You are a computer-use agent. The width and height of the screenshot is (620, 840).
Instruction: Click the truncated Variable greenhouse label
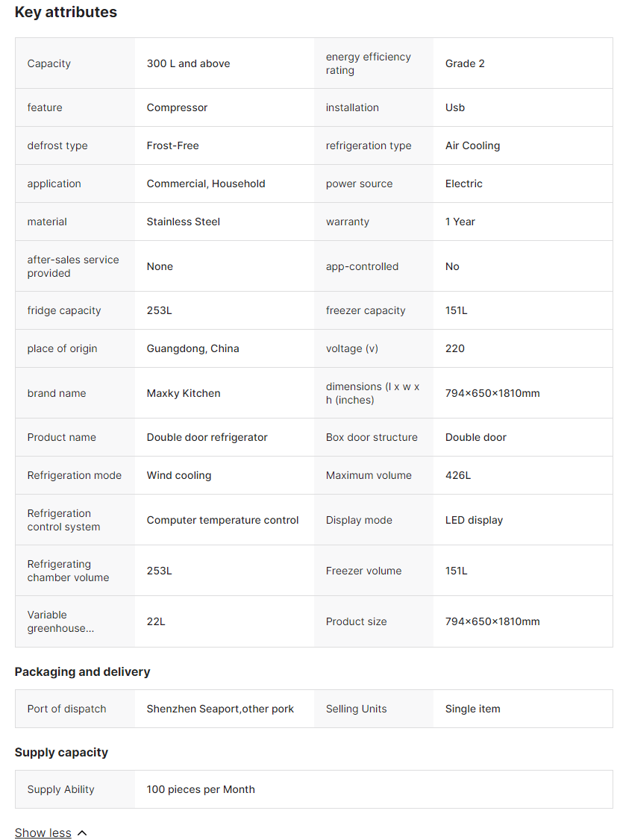point(60,621)
